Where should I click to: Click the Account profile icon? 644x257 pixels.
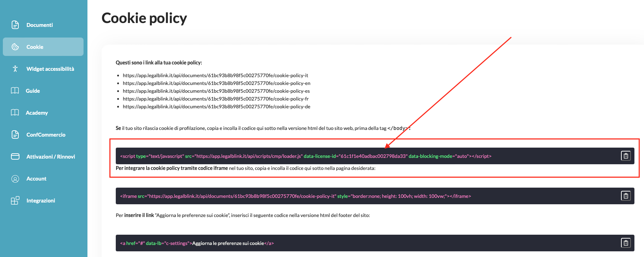coord(15,179)
